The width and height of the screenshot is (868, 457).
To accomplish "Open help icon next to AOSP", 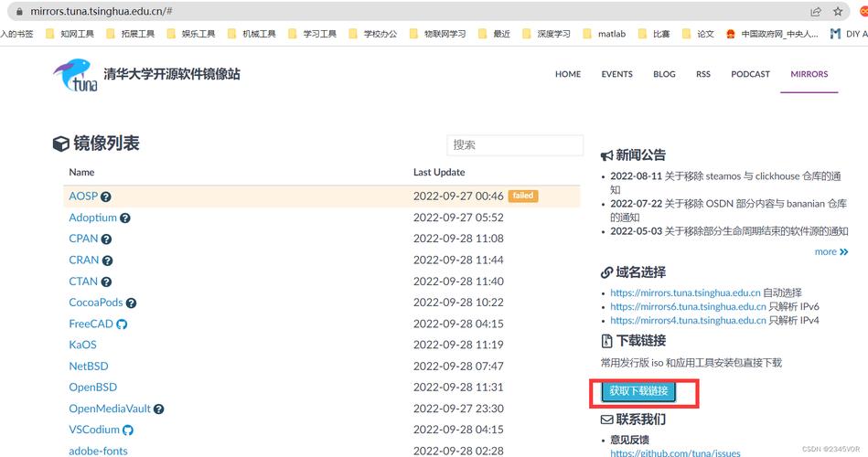I will 106,197.
